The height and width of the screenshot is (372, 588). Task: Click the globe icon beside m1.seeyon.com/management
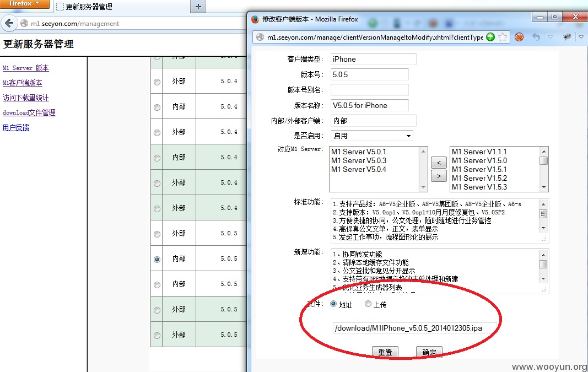pyautogui.click(x=24, y=23)
